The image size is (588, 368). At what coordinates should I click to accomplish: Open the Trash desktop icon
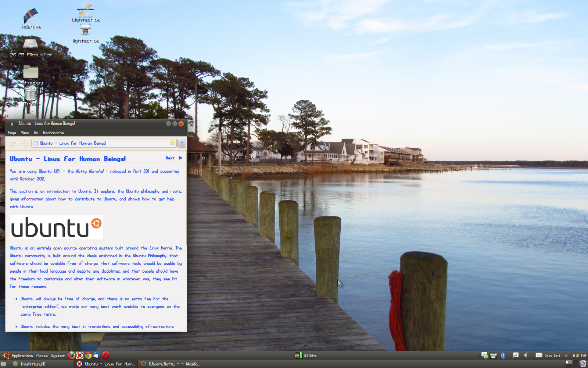pyautogui.click(x=31, y=93)
